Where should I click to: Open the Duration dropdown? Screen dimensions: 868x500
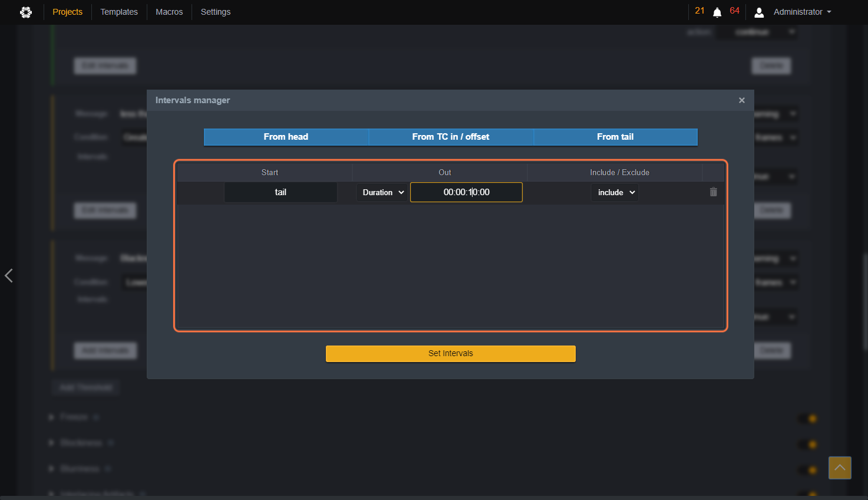click(x=383, y=192)
